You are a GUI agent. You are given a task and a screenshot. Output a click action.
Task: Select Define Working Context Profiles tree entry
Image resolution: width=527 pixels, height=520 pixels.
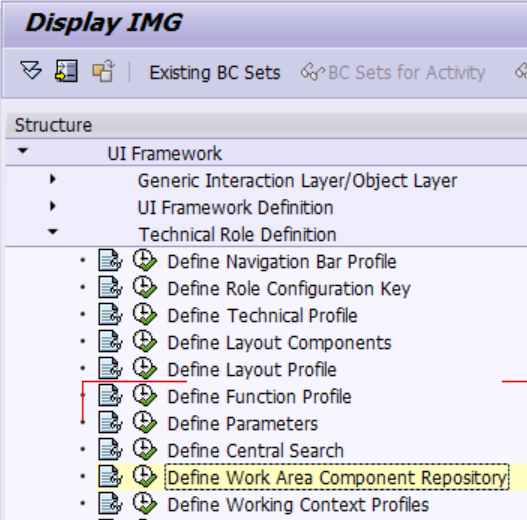tap(298, 505)
